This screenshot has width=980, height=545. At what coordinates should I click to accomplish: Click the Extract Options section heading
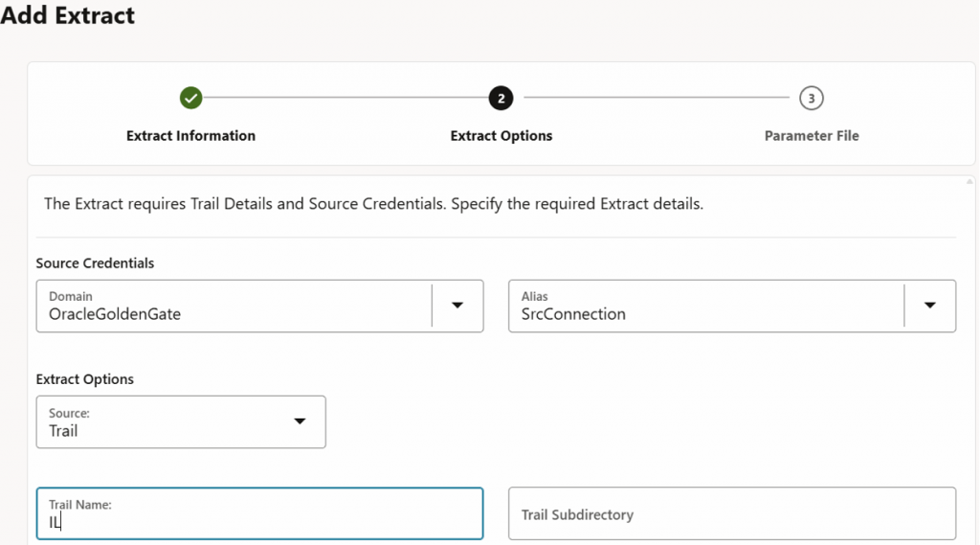(x=85, y=379)
